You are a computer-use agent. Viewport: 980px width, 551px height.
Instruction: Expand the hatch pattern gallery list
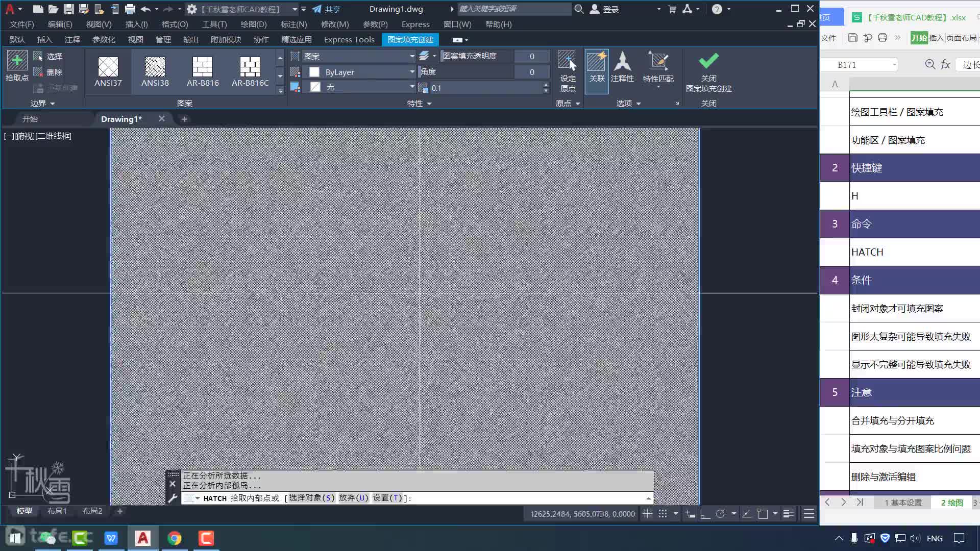280,90
